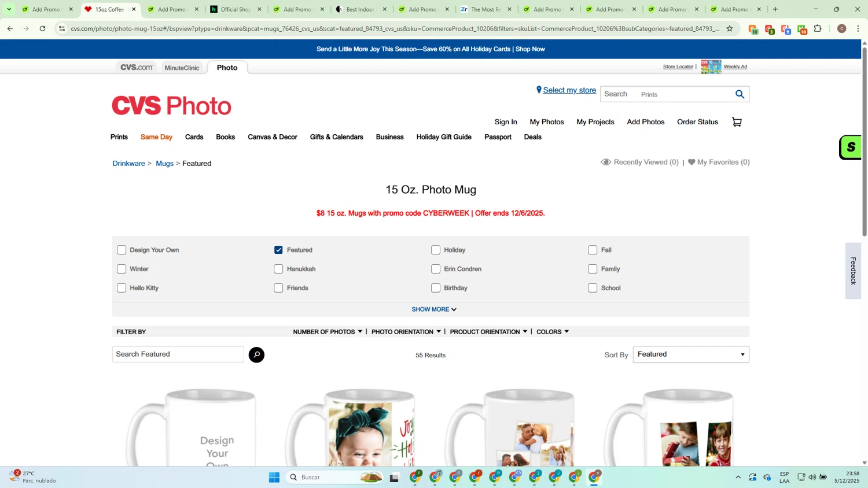868x488 pixels.
Task: Reload the page with refresh icon
Action: point(42,28)
